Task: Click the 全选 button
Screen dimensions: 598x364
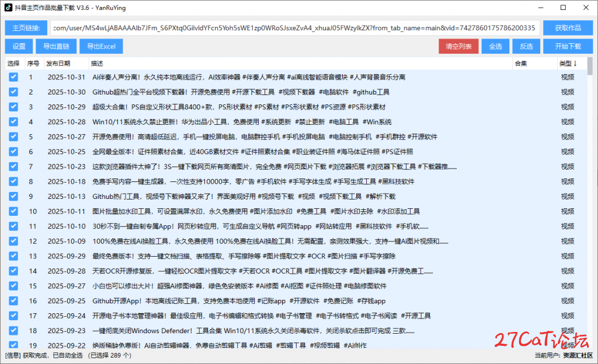Action: [x=495, y=46]
